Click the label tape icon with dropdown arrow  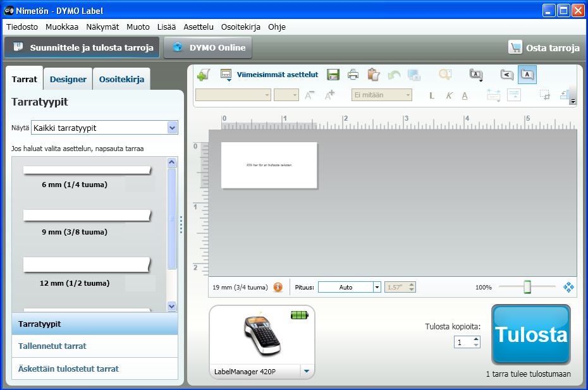click(x=476, y=75)
